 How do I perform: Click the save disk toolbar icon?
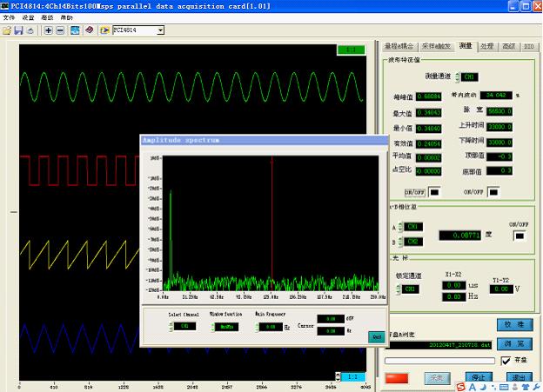click(18, 30)
